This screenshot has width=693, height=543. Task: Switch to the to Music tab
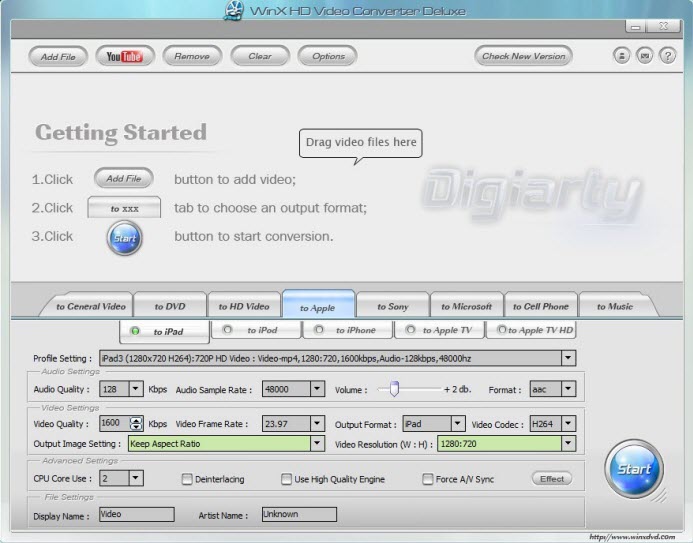click(x=615, y=306)
